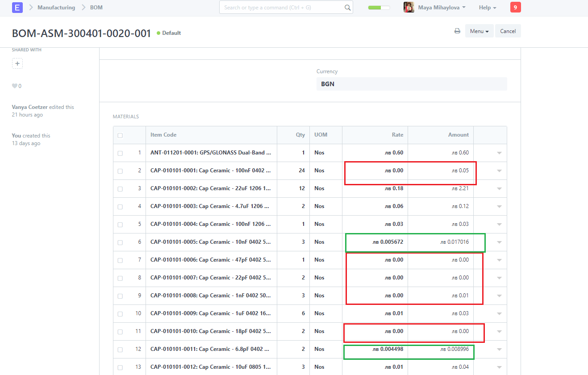The height and width of the screenshot is (375, 588).
Task: Check the row checkbox for ANT-011201-0001
Action: [120, 152]
